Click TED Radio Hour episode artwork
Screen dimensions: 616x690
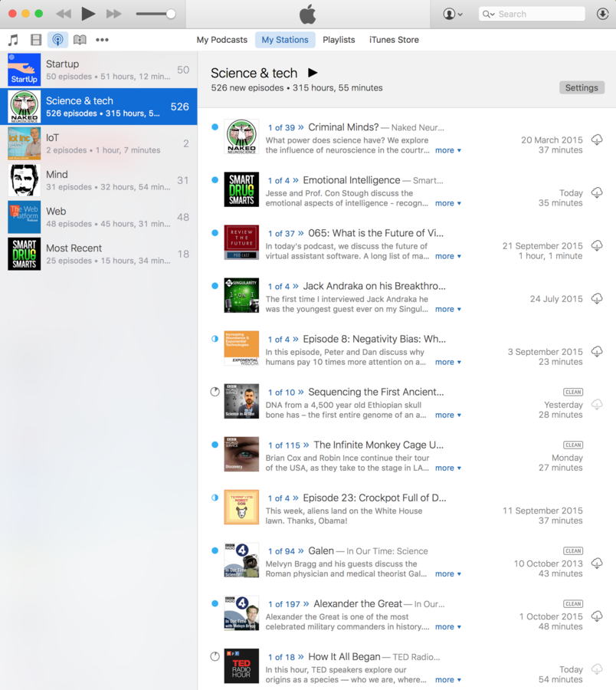click(x=241, y=665)
